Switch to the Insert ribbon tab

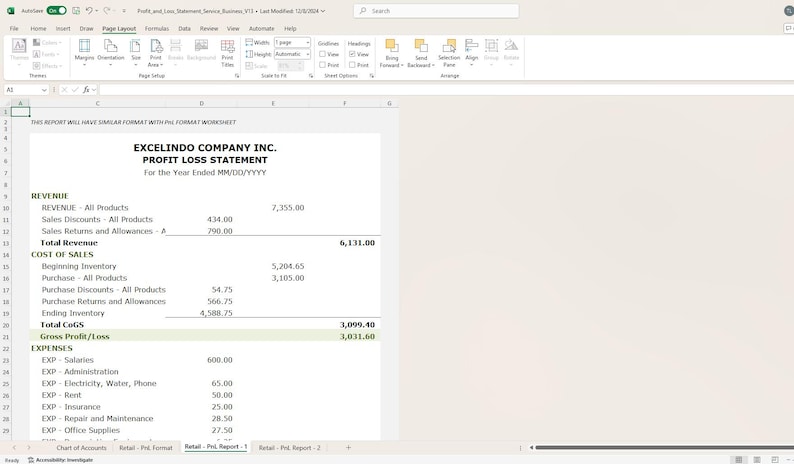(63, 29)
